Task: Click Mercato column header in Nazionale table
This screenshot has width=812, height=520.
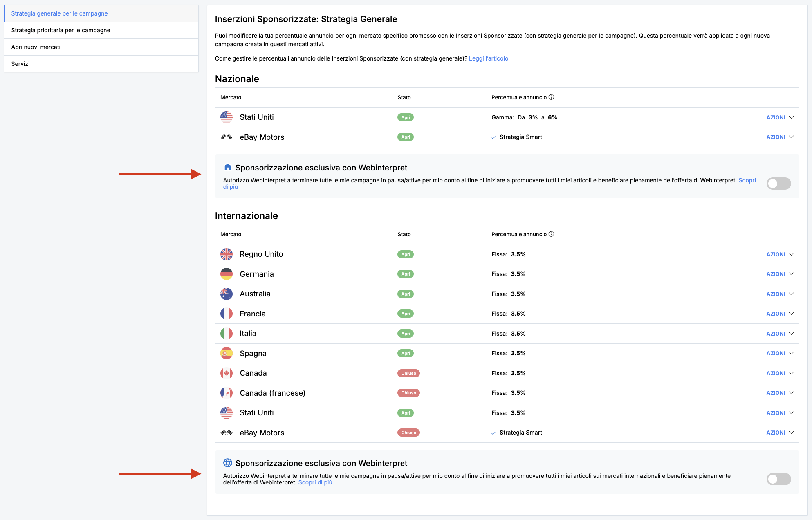Action: pos(231,97)
